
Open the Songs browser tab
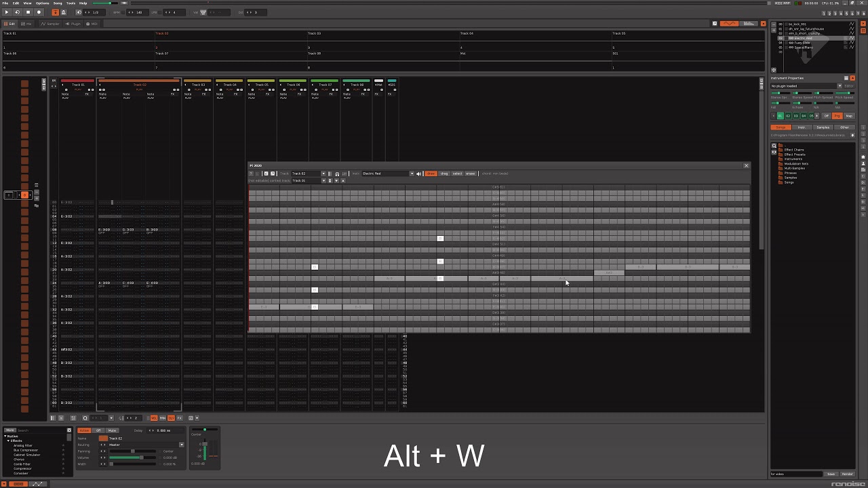tap(781, 127)
